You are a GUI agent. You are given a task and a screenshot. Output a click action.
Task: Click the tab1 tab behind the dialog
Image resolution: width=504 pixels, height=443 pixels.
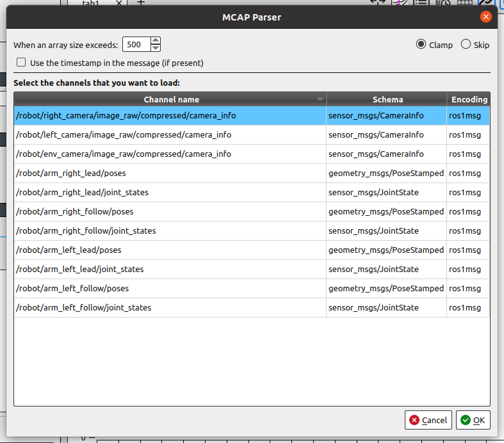(x=93, y=3)
